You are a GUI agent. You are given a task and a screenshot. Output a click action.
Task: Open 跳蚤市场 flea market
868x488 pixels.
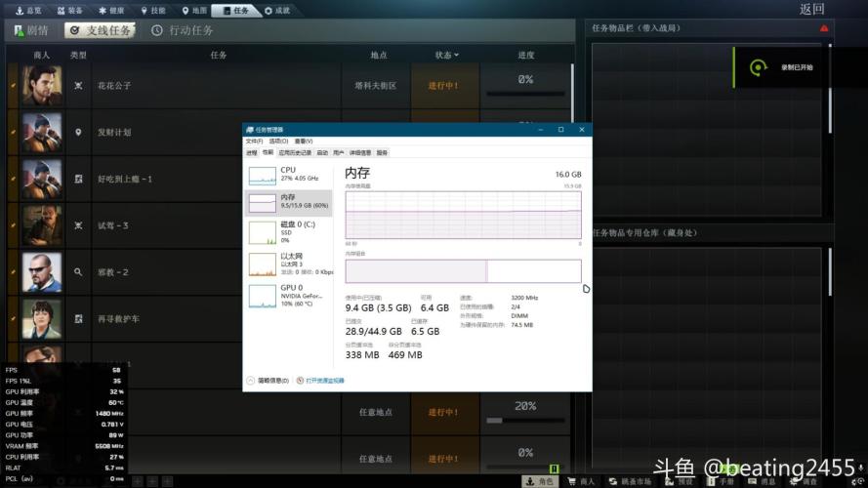pos(630,482)
